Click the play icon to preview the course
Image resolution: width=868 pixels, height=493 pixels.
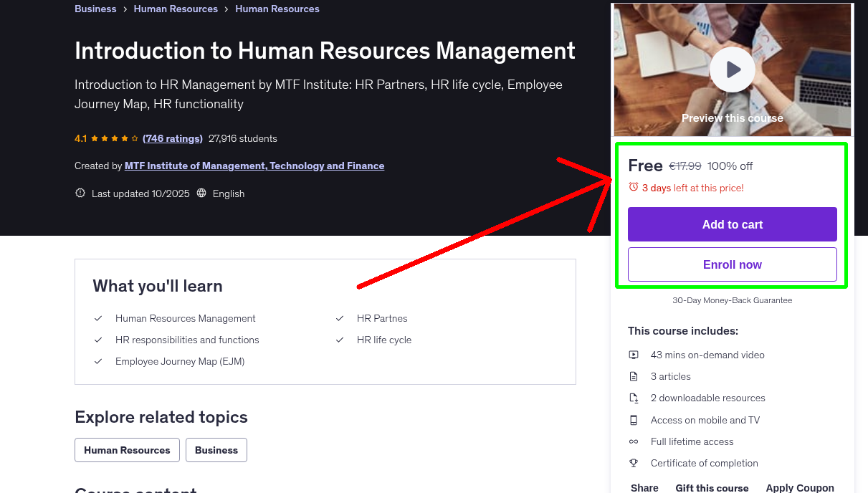pyautogui.click(x=732, y=69)
